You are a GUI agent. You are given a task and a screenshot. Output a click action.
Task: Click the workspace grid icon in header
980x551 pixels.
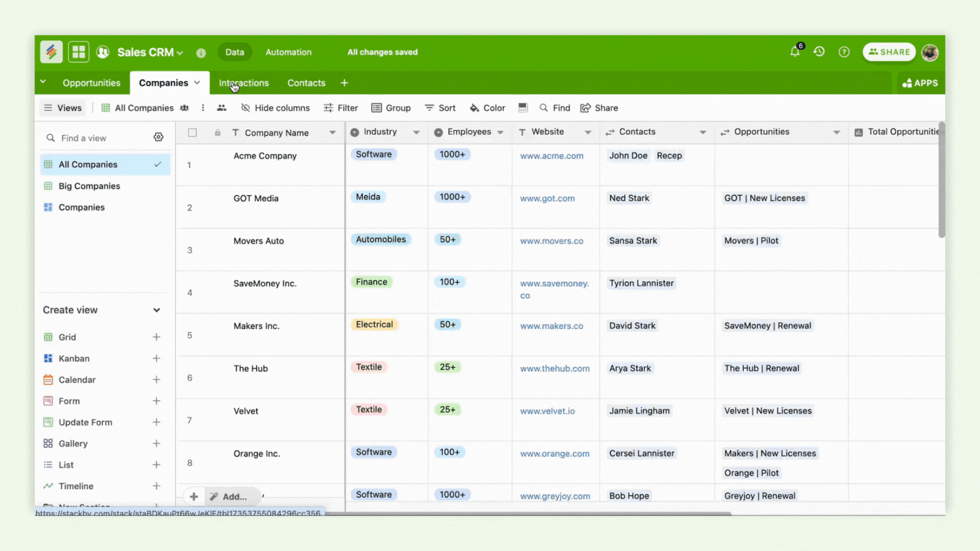[x=78, y=52]
